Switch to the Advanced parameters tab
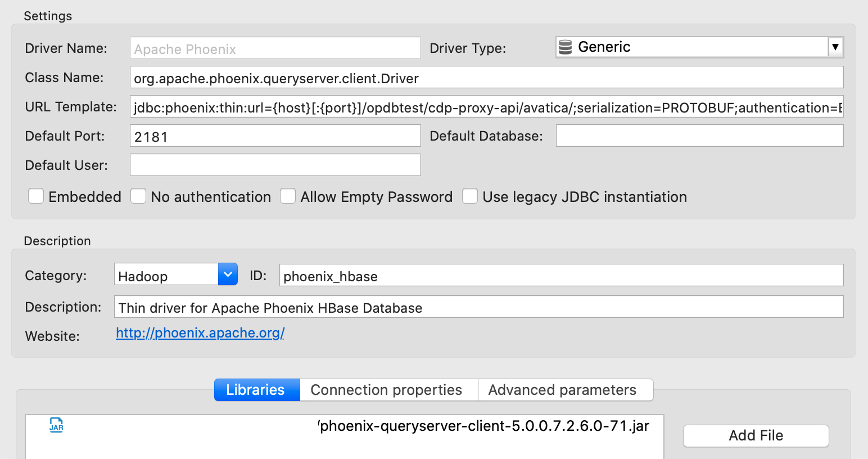This screenshot has width=868, height=459. [x=562, y=389]
